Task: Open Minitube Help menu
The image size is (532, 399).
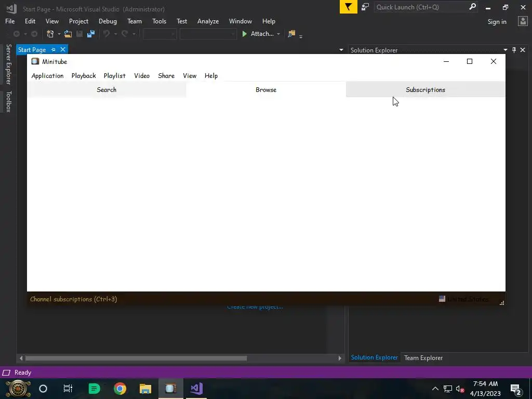Action: (x=211, y=76)
